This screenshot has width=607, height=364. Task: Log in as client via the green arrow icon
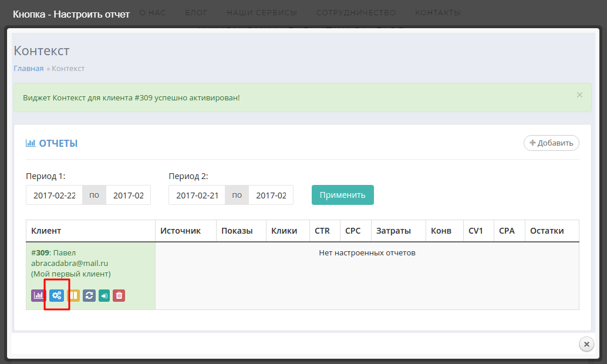104,295
